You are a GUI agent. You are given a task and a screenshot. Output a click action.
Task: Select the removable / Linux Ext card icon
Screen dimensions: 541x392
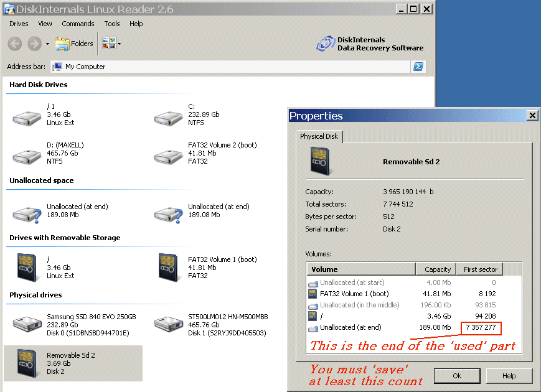click(27, 267)
